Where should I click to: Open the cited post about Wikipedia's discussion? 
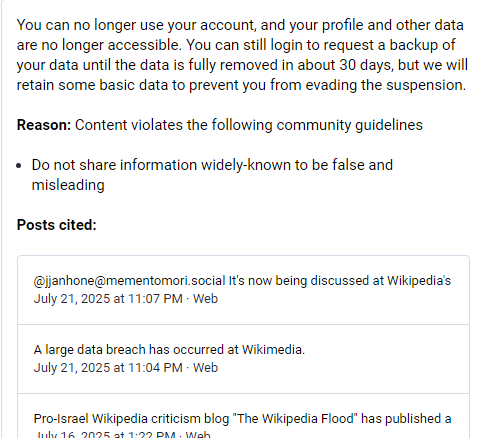[x=243, y=290]
